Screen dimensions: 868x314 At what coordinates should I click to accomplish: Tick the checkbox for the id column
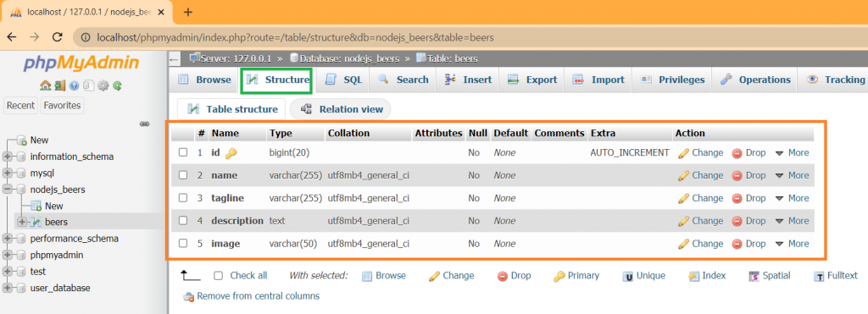(x=183, y=152)
